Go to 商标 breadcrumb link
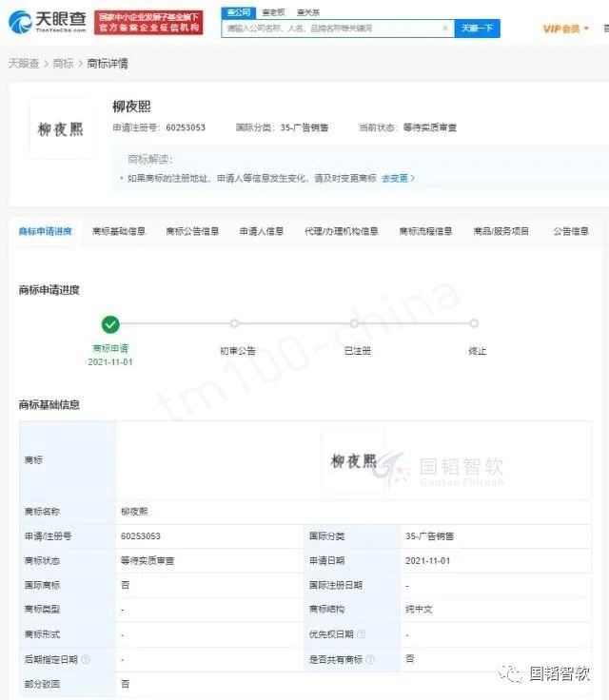This screenshot has height=700, width=609. [x=63, y=64]
